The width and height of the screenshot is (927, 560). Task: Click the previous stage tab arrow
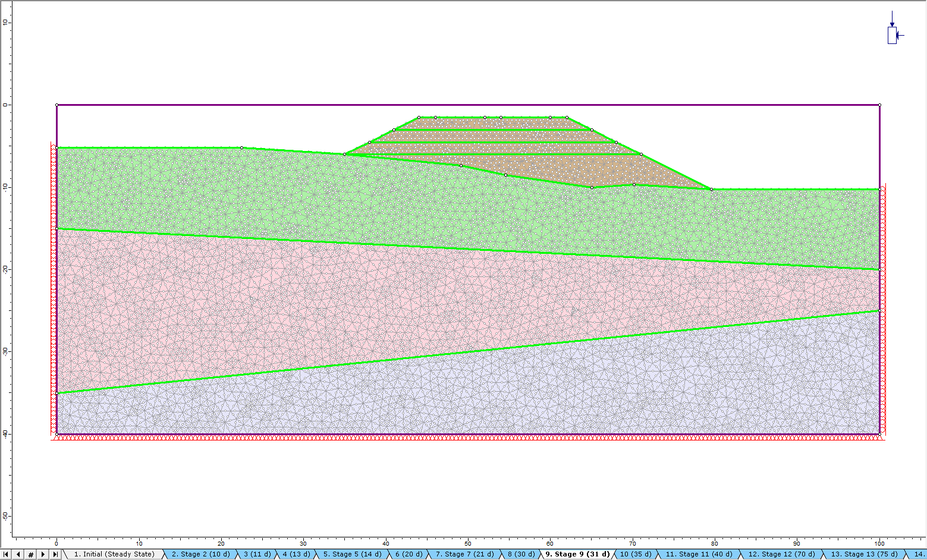(18, 554)
